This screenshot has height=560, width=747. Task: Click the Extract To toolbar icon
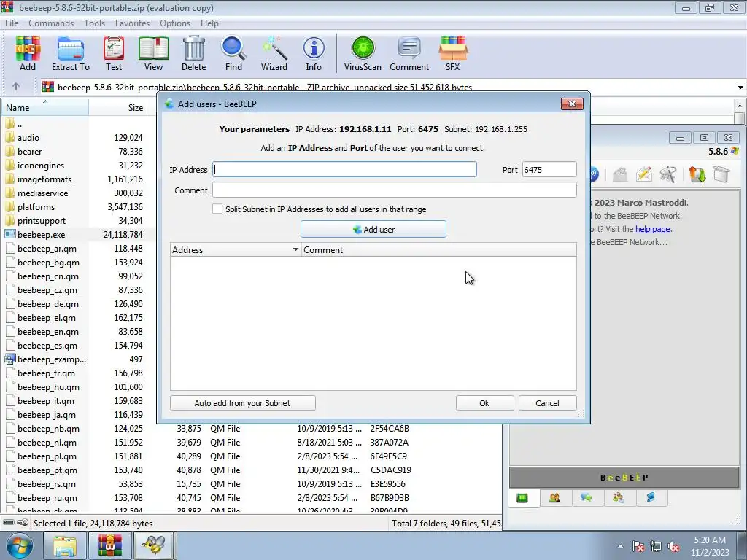pos(71,53)
